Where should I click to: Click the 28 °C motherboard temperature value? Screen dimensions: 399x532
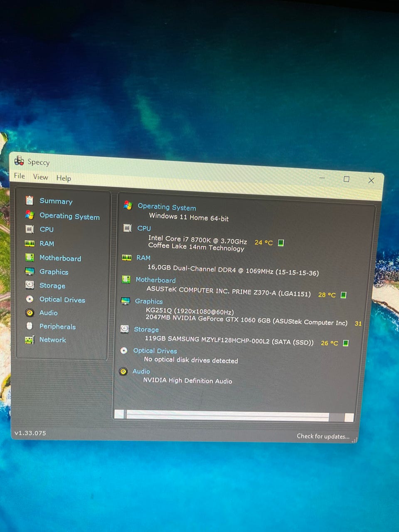point(327,295)
